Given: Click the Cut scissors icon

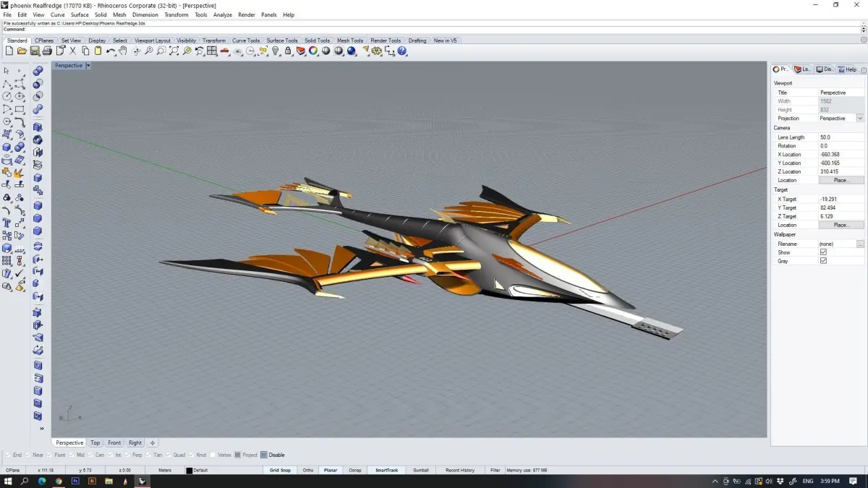Looking at the screenshot, I should click(72, 51).
